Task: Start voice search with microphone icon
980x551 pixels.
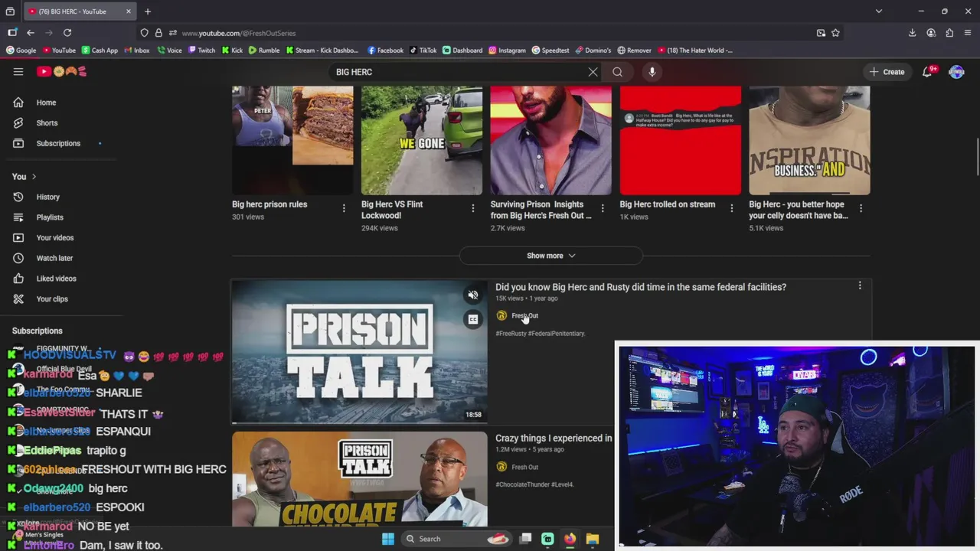Action: click(652, 72)
